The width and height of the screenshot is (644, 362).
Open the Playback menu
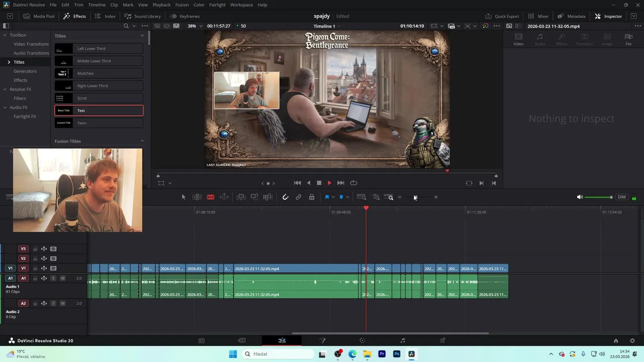(x=162, y=5)
